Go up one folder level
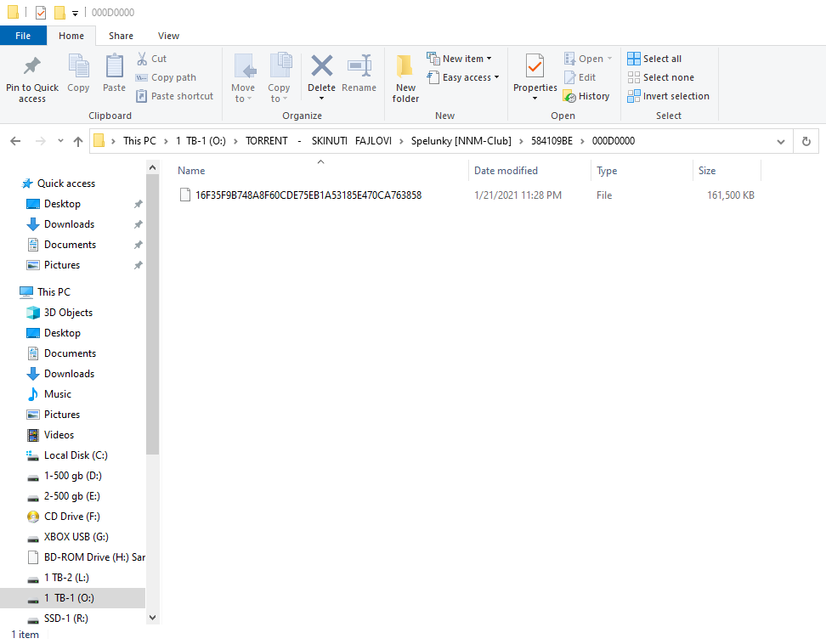Image resolution: width=826 pixels, height=644 pixels. [78, 141]
